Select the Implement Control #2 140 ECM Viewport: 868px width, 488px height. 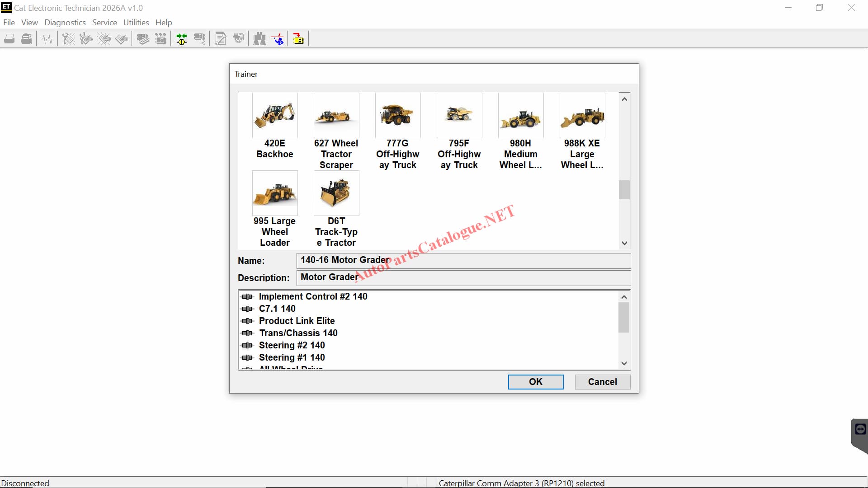[313, 296]
